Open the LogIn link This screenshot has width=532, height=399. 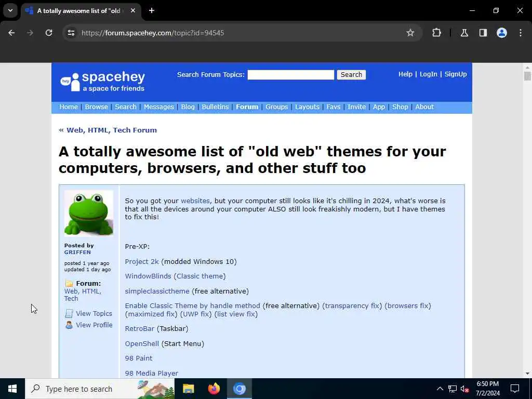point(428,74)
